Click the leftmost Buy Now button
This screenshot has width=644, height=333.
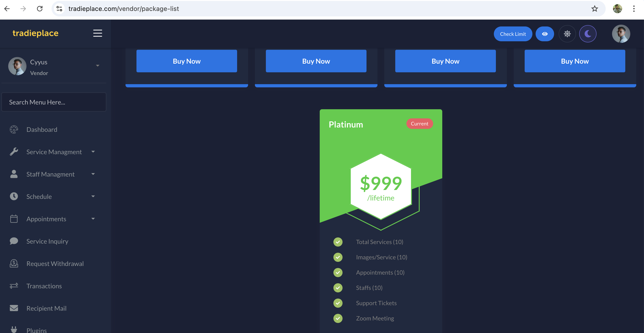pos(186,61)
